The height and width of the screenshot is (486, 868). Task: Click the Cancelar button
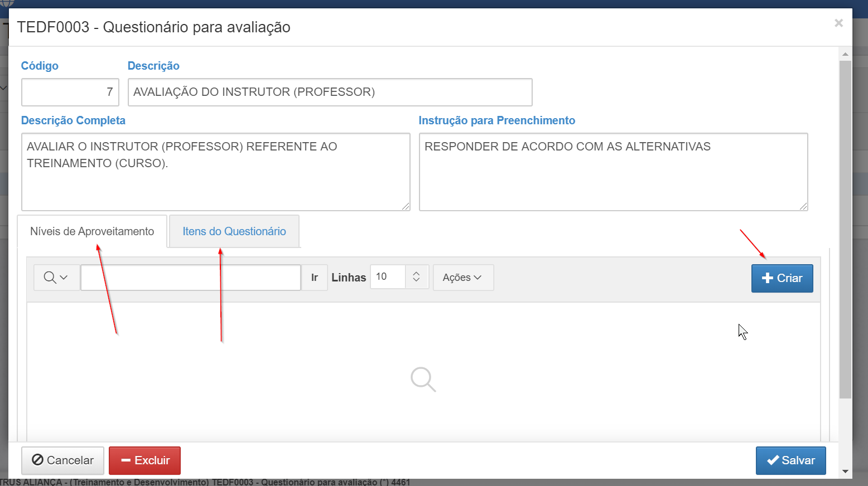[x=62, y=460]
